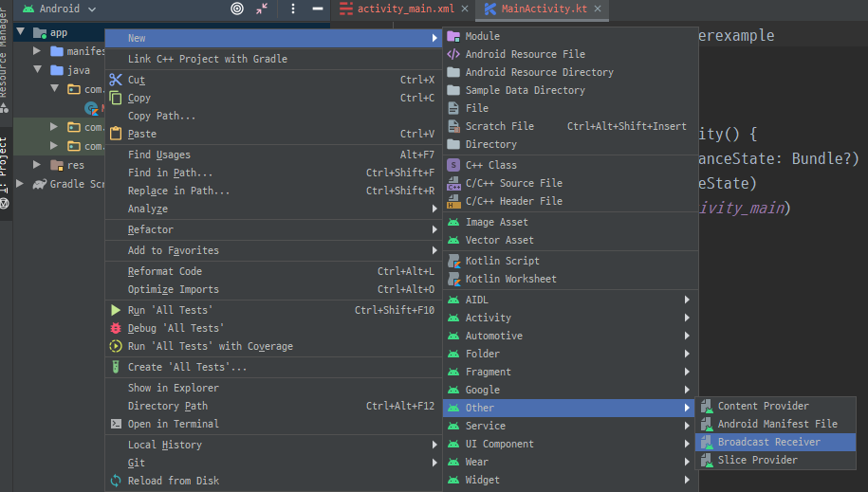Expand the Activity submenu arrow
Screen dimensions: 868x492
tap(687, 318)
